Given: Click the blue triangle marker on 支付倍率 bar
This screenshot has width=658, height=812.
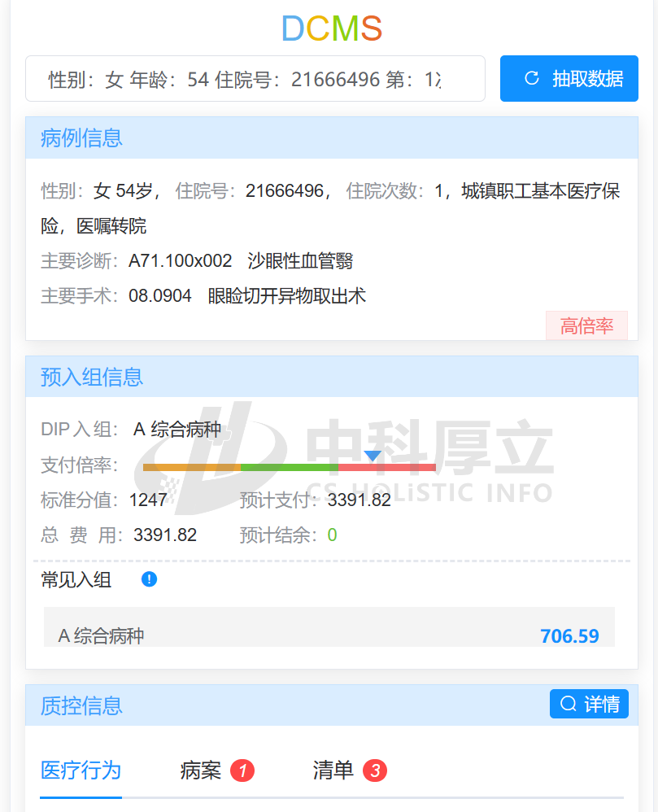Looking at the screenshot, I should pos(373,456).
